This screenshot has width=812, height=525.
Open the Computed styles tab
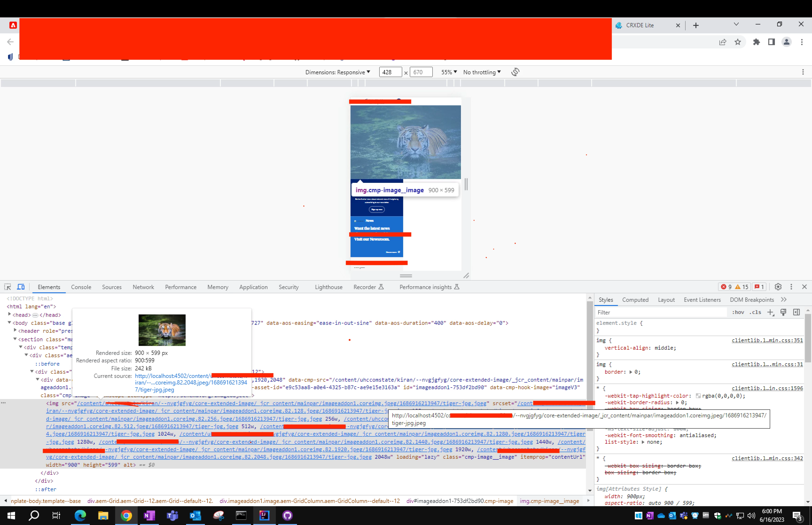[x=635, y=300]
